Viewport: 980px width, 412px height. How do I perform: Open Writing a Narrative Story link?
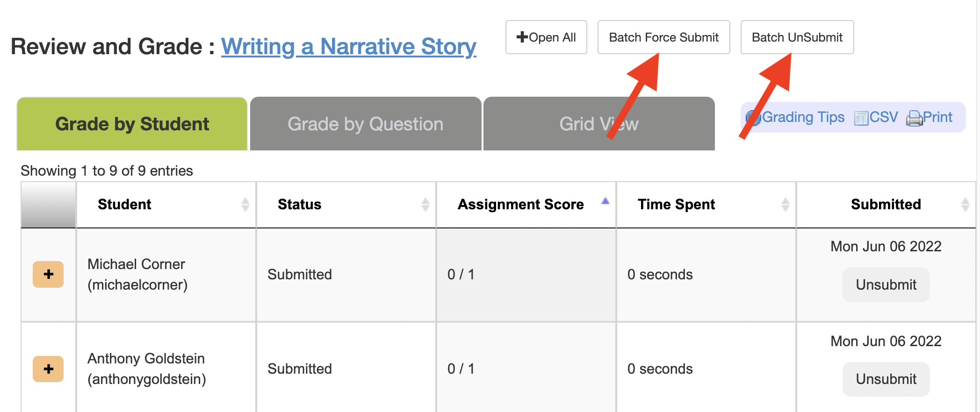(349, 47)
